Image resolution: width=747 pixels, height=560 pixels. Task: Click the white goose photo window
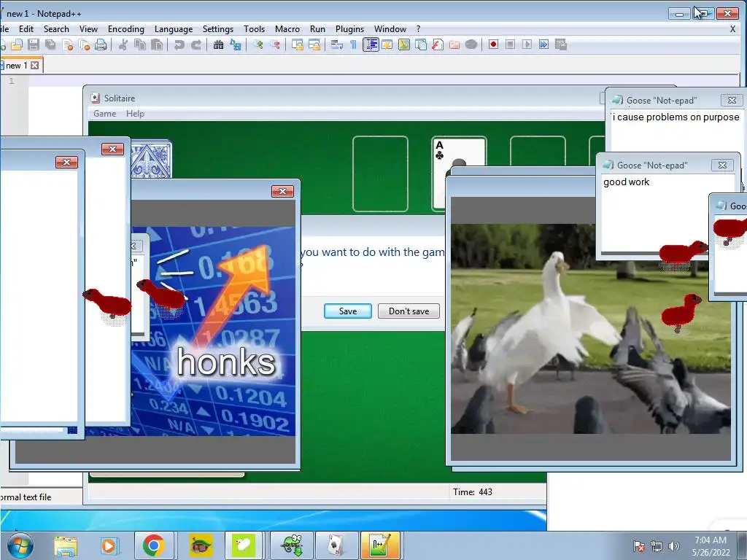[x=591, y=329]
